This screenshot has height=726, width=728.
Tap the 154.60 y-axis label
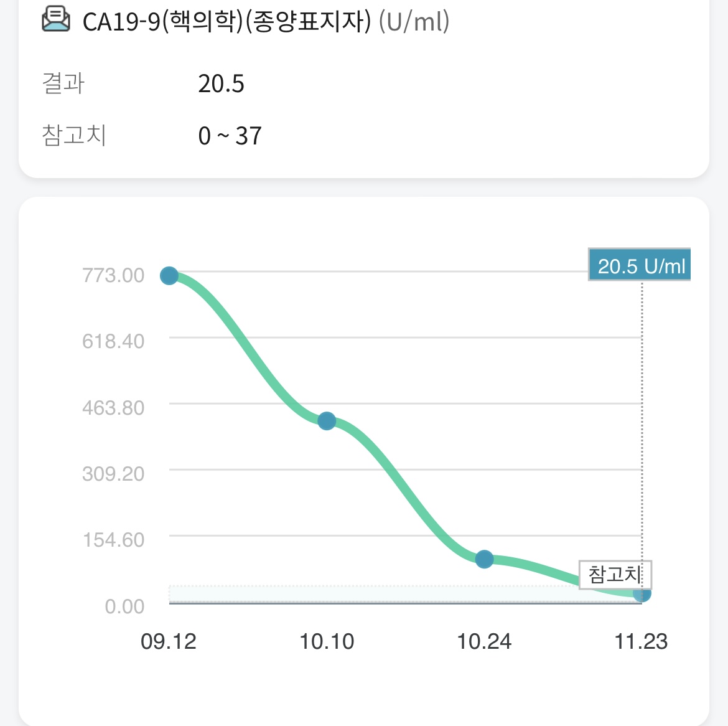point(113,540)
